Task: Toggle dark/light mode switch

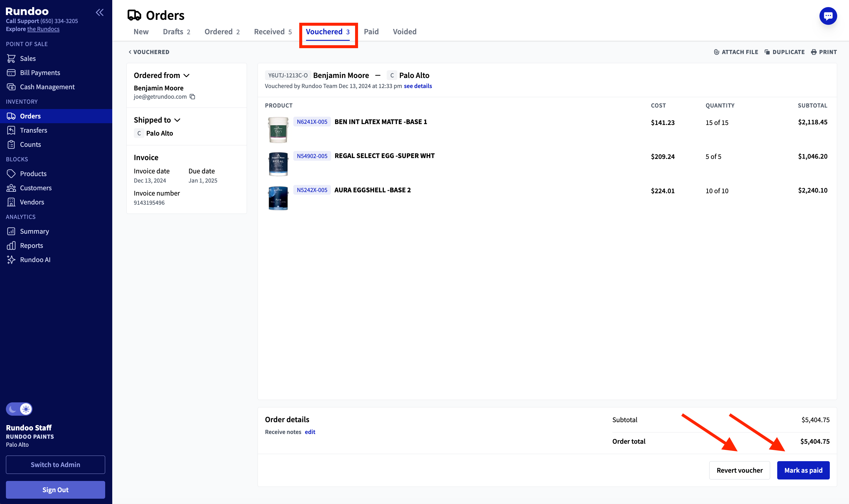Action: 19,409
